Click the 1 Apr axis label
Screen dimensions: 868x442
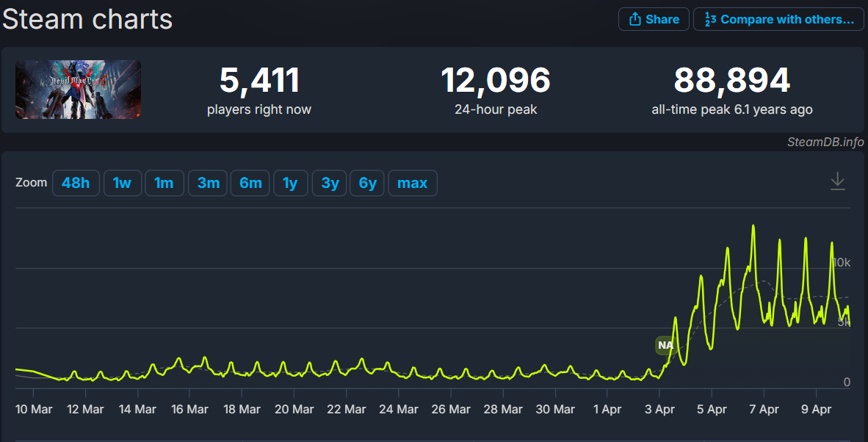click(x=607, y=410)
